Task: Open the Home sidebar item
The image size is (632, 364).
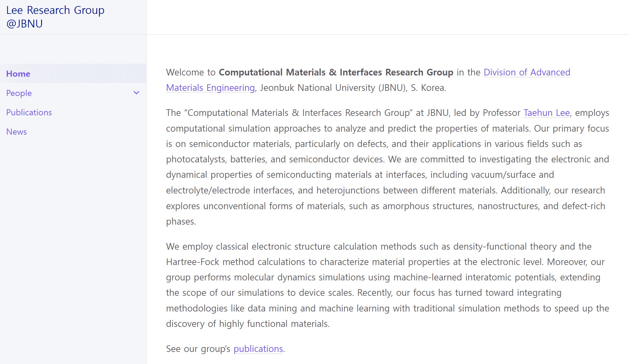Action: [x=73, y=74]
